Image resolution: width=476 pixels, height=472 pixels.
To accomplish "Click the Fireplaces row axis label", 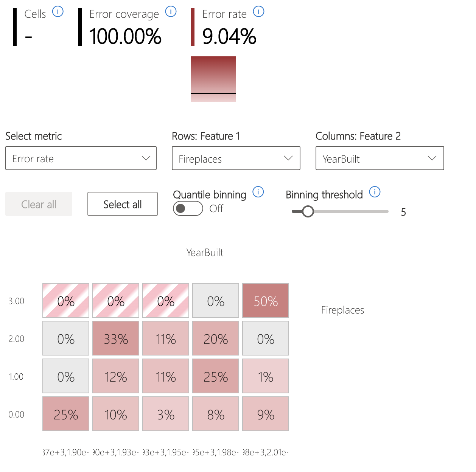I will point(342,310).
